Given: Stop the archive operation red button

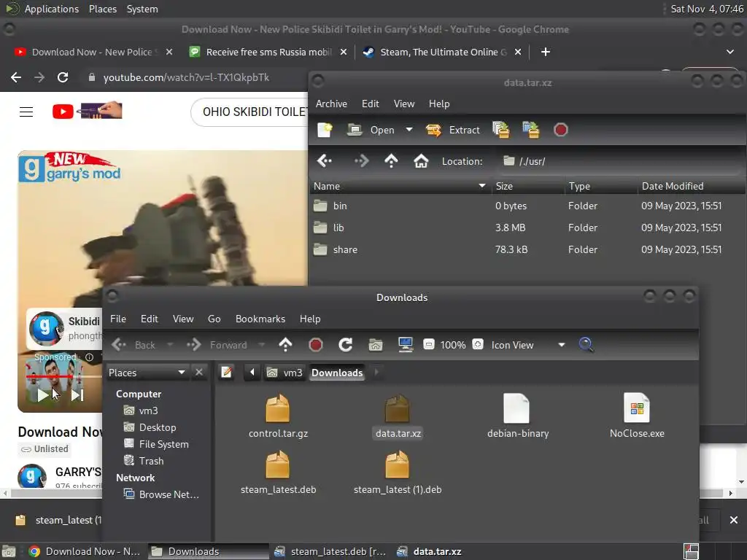Looking at the screenshot, I should click(561, 130).
